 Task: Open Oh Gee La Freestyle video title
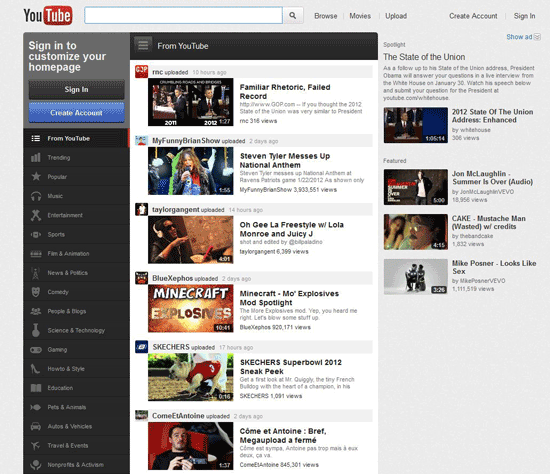click(291, 229)
